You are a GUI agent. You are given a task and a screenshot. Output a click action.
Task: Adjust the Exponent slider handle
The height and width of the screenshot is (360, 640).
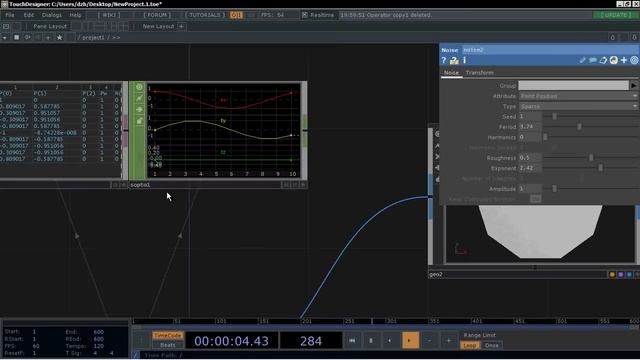pyautogui.click(x=600, y=168)
